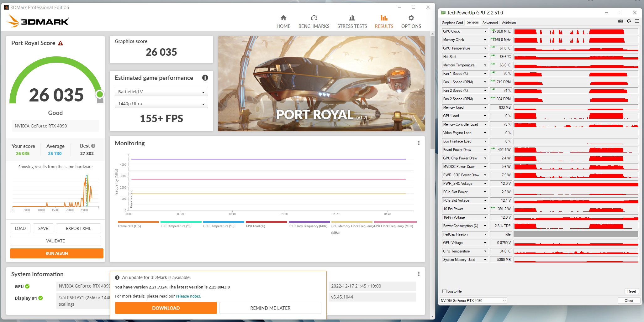Open the System information three-dot menu

coord(419,274)
